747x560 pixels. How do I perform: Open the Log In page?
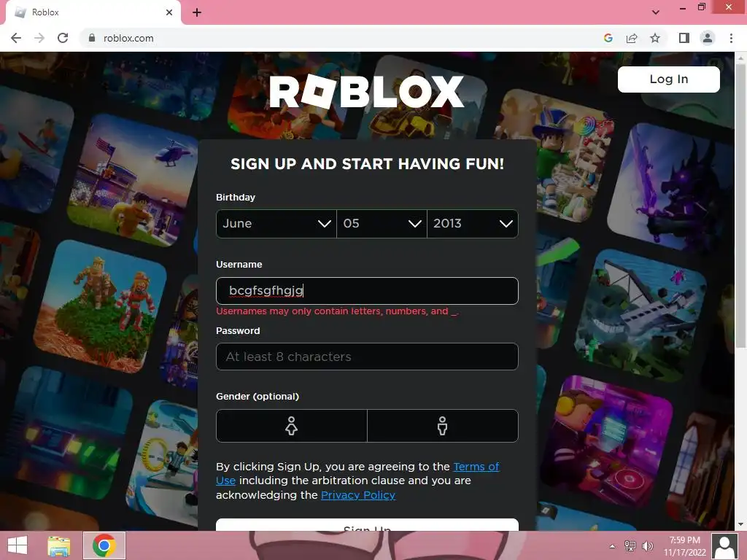[x=668, y=79]
